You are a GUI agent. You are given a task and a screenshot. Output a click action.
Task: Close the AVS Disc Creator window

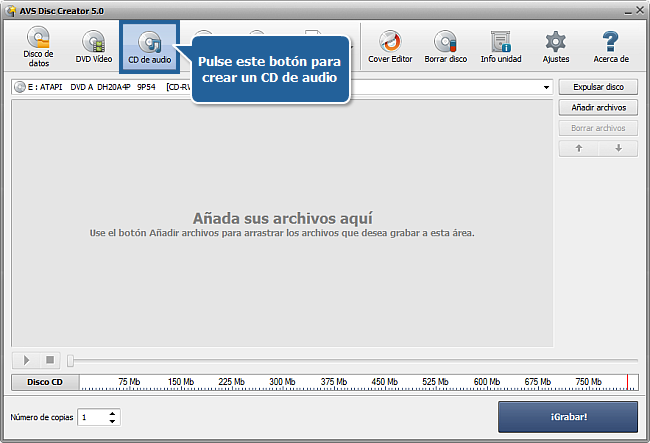coord(640,10)
